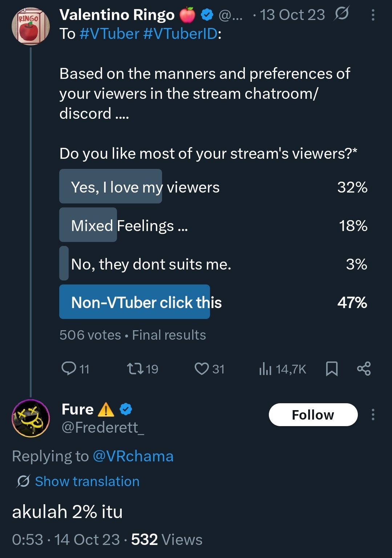Open the #VTuberID hashtag

pyautogui.click(x=180, y=34)
